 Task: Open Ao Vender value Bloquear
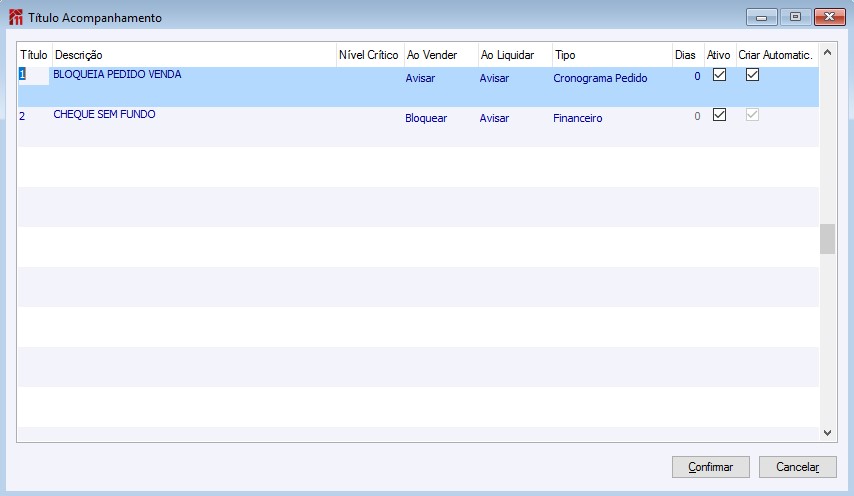(426, 118)
